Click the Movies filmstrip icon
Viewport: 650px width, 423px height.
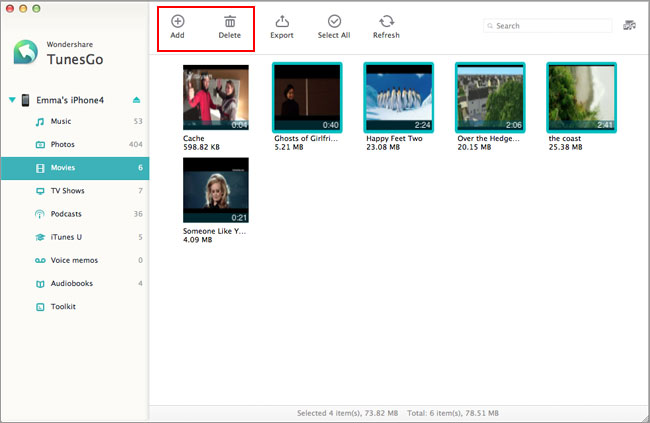[x=40, y=168]
